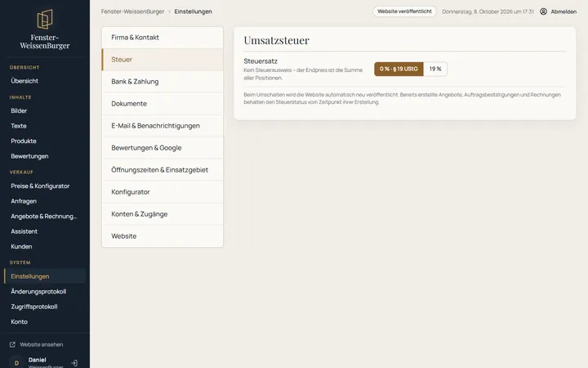
Task: Select the 0 % - §19 UStG tax option
Action: [x=399, y=69]
